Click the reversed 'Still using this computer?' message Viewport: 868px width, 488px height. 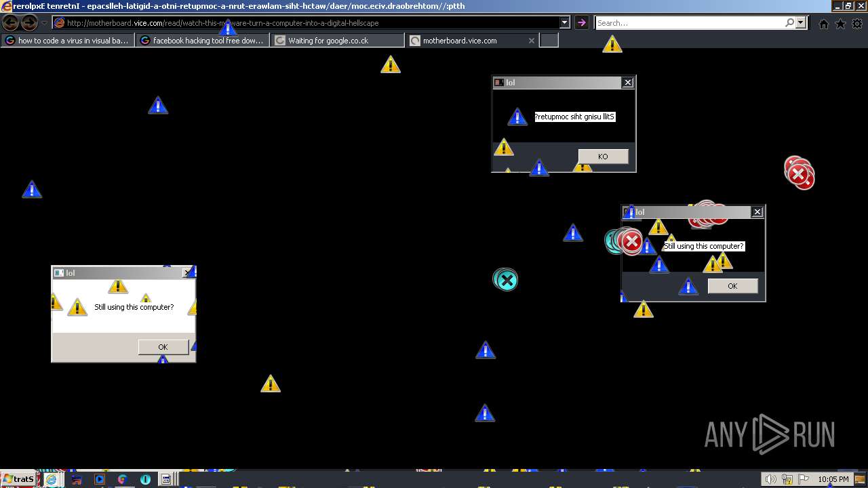(575, 117)
